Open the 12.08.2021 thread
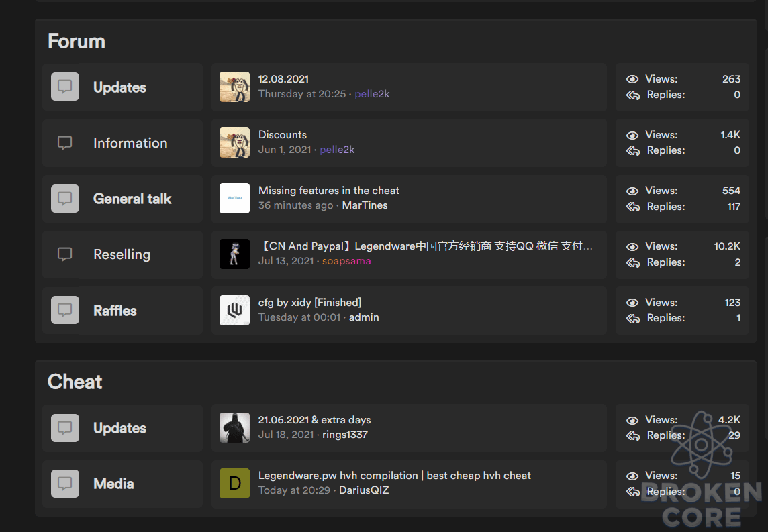 pyautogui.click(x=283, y=79)
